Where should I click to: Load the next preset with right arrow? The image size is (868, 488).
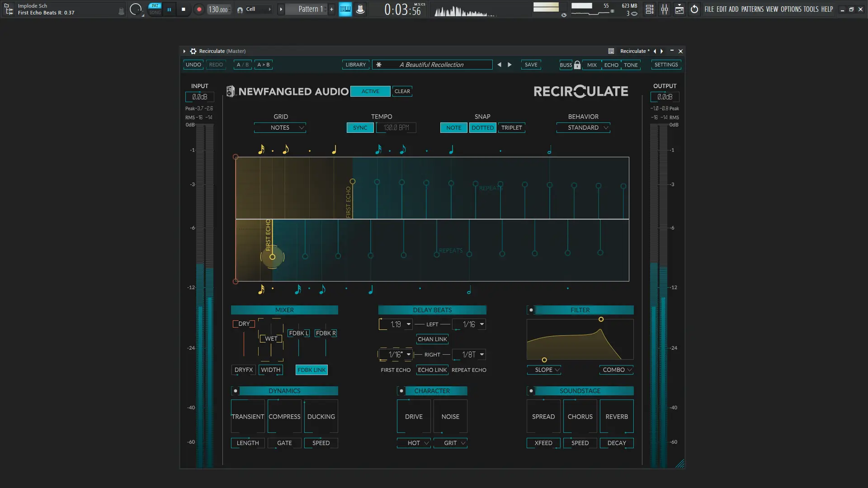[x=510, y=65]
